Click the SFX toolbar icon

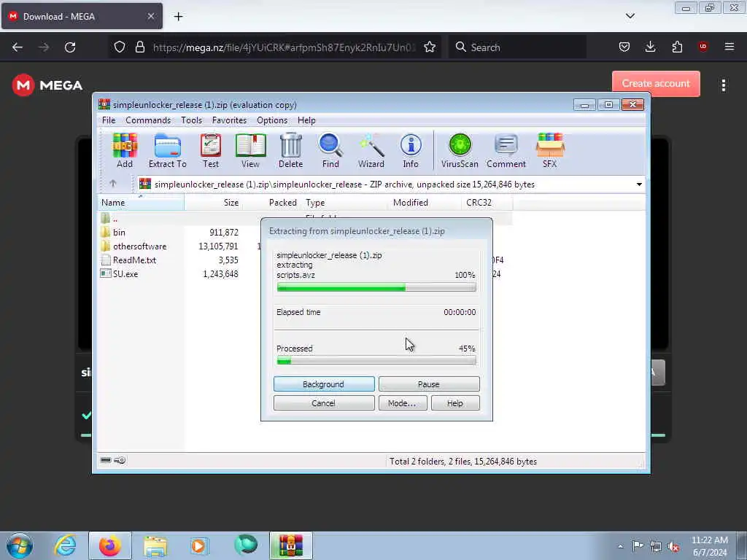click(x=550, y=150)
